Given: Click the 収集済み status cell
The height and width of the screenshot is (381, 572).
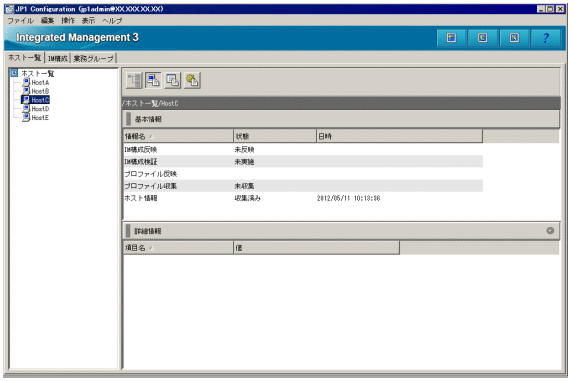Looking at the screenshot, I should [x=248, y=198].
